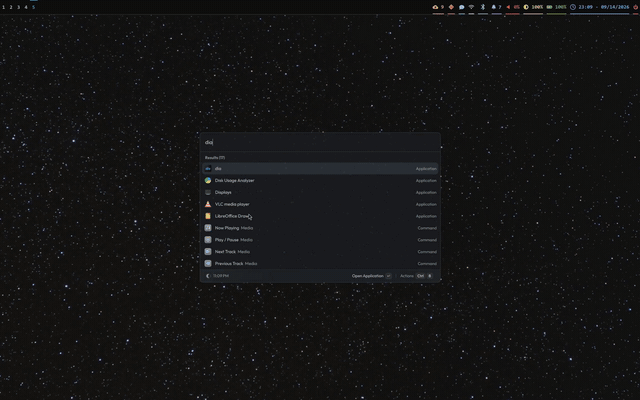640x400 pixels.
Task: Click the red power icon at bar end
Action: pos(636,7)
